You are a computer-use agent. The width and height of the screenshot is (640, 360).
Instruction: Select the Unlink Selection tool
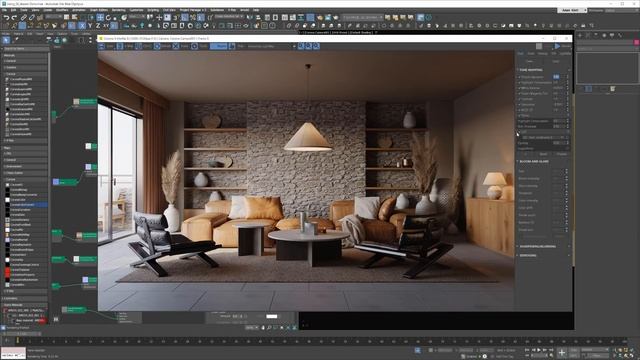(31, 18)
